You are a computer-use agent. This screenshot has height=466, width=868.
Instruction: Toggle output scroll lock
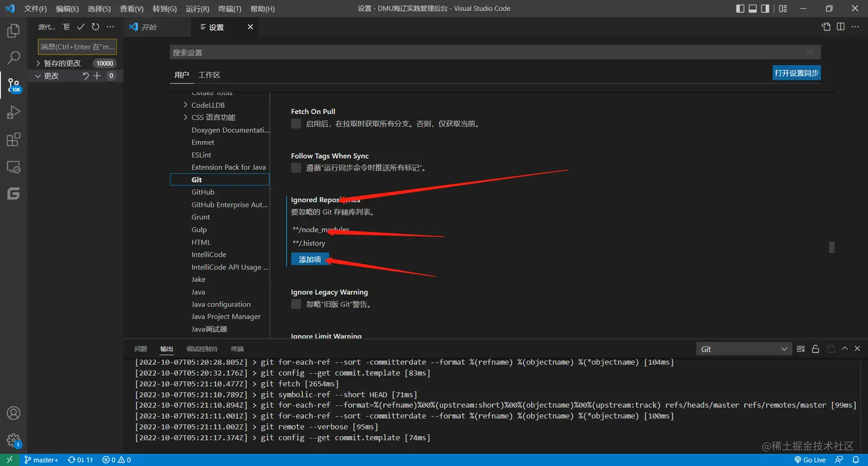(x=815, y=349)
